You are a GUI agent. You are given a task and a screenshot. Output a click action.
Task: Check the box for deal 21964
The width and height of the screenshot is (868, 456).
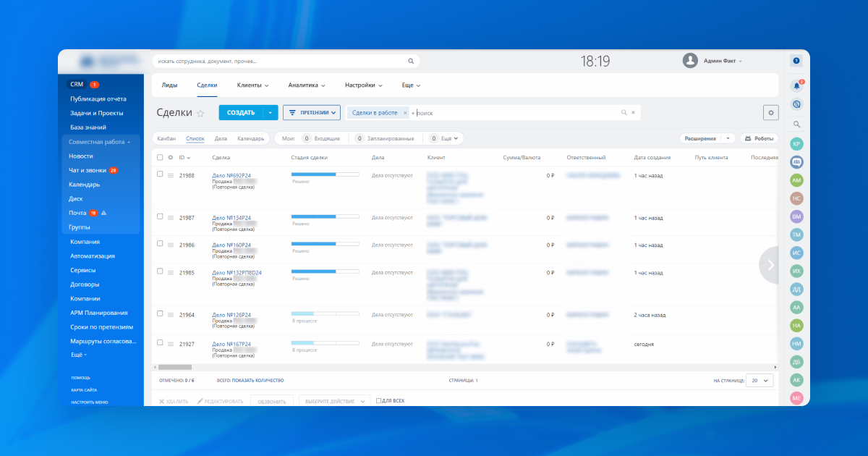pyautogui.click(x=160, y=313)
